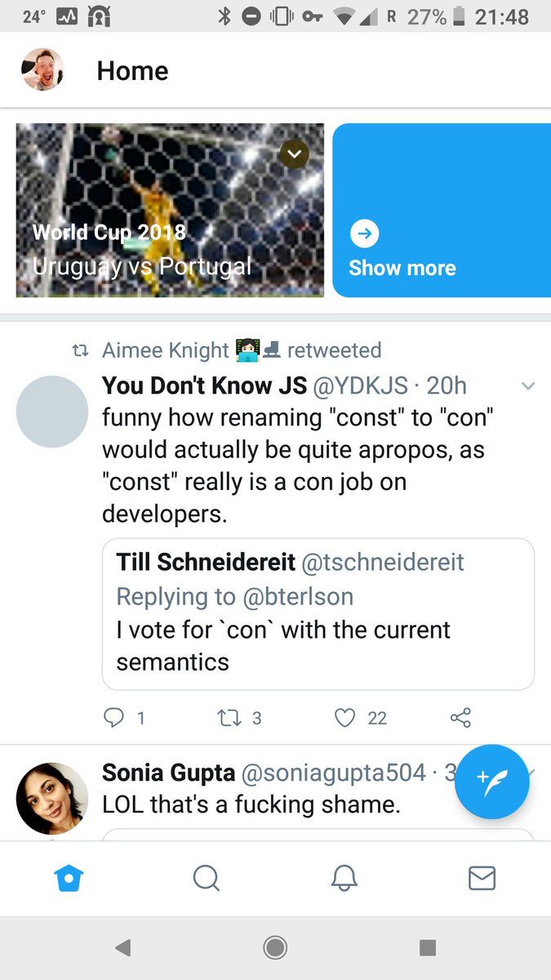Open the Notifications bell tab
Screen dimensions: 551x980
click(344, 878)
